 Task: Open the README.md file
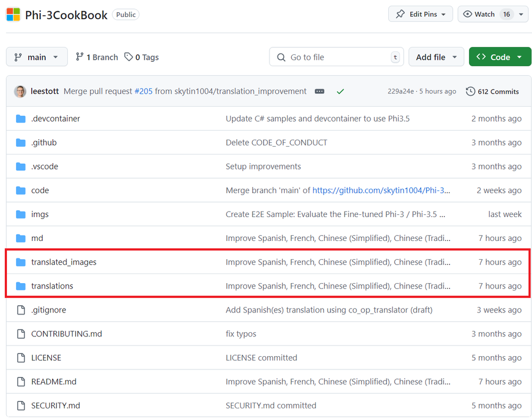54,382
